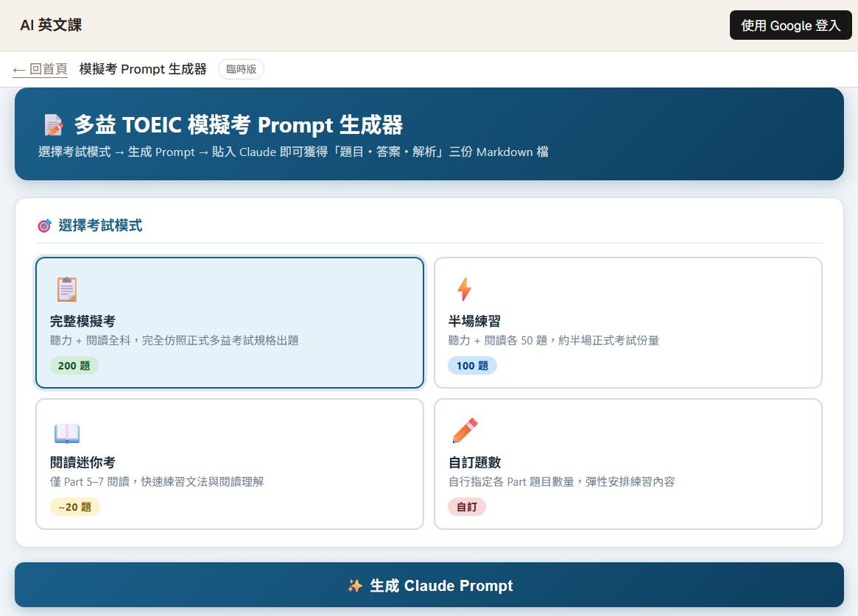Click the ~20 題 badge

(75, 507)
